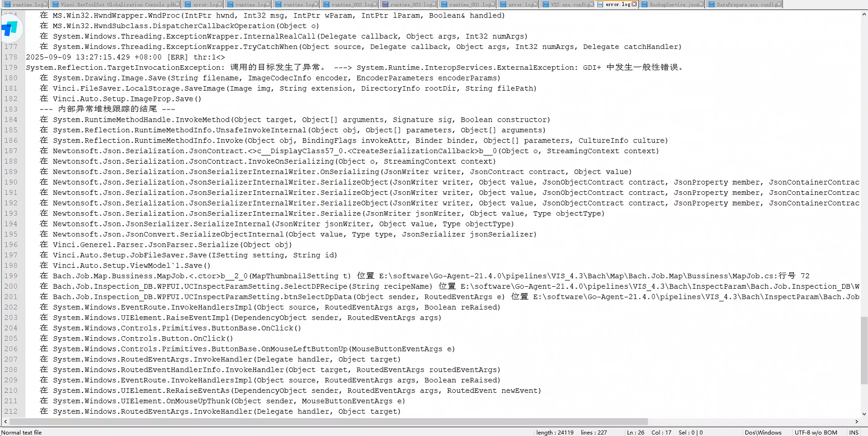The height and width of the screenshot is (436, 868).
Task: Close the DataPrepare.exe.config tab
Action: (778, 4)
